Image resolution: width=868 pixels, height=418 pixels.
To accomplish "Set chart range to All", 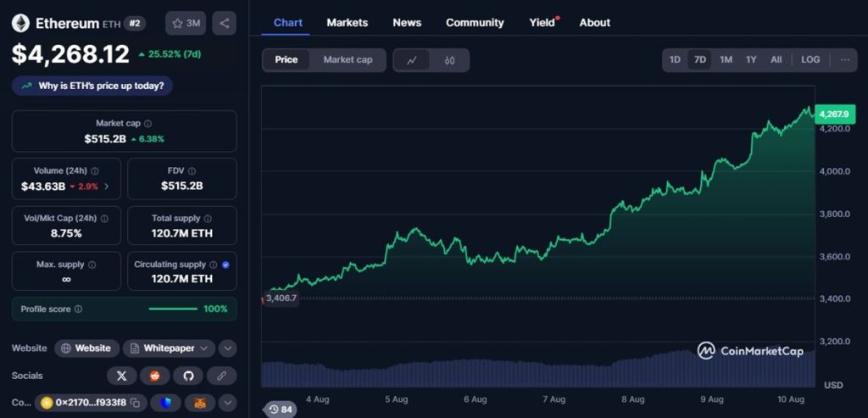I will (x=776, y=60).
